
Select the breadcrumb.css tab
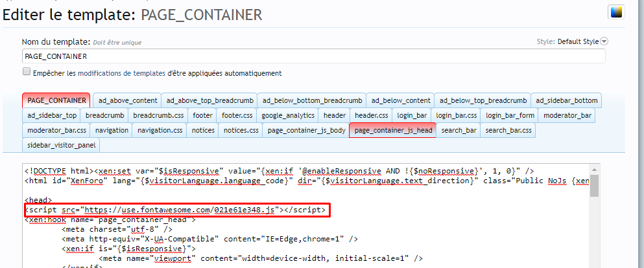coord(158,116)
